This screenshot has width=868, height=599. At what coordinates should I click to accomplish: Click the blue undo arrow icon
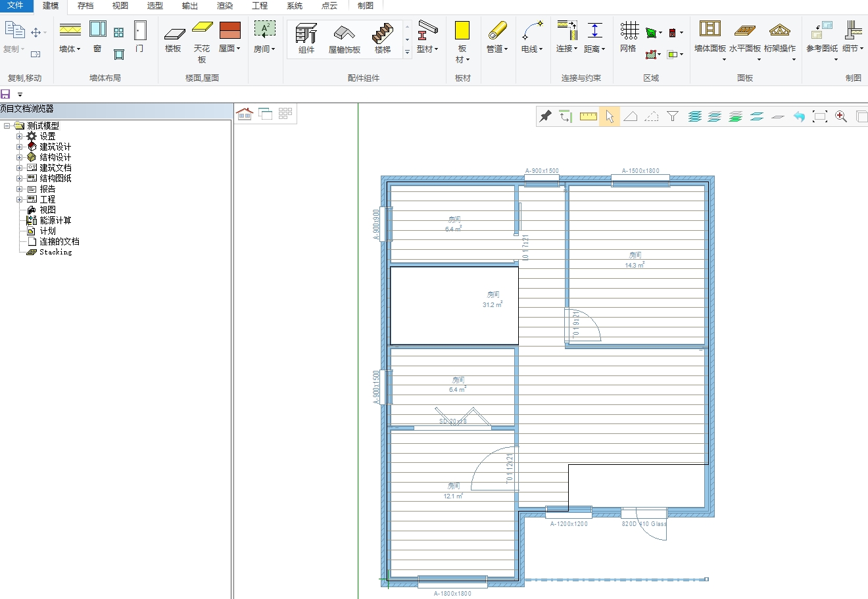pos(799,116)
